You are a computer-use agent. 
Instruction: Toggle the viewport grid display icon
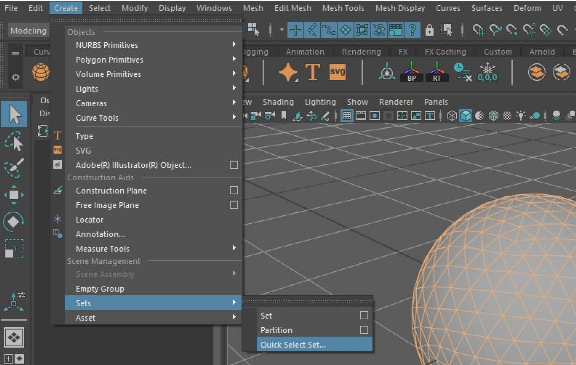(346, 116)
